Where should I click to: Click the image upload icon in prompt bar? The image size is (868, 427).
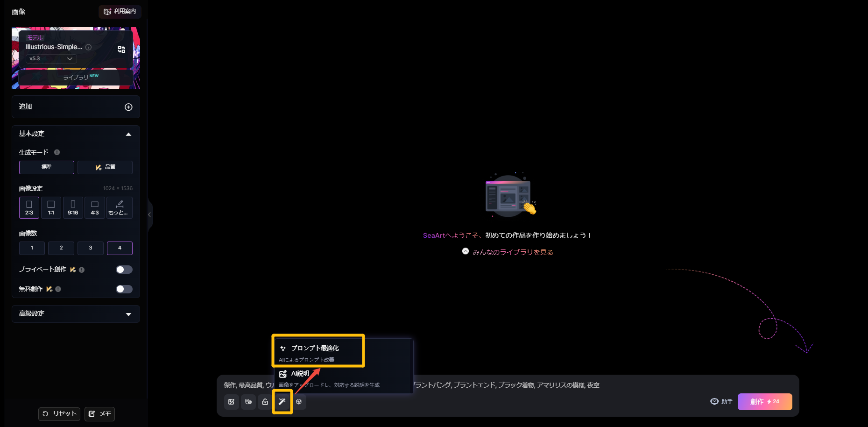point(231,402)
